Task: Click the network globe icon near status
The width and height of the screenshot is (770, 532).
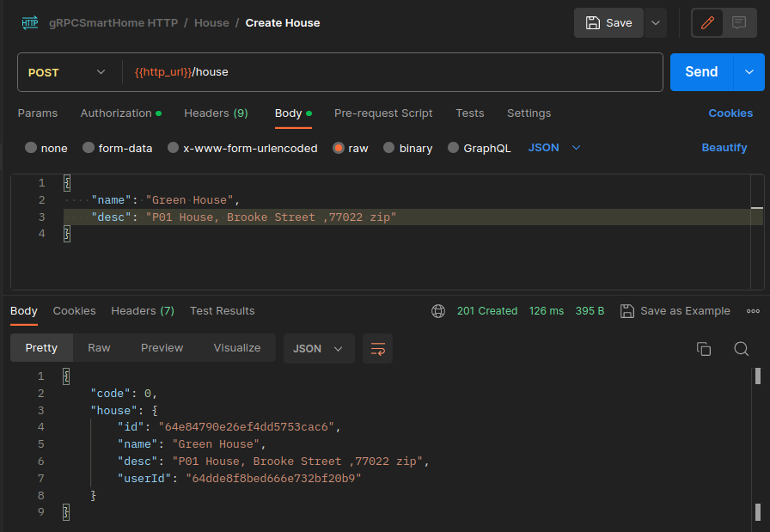Action: pos(438,311)
